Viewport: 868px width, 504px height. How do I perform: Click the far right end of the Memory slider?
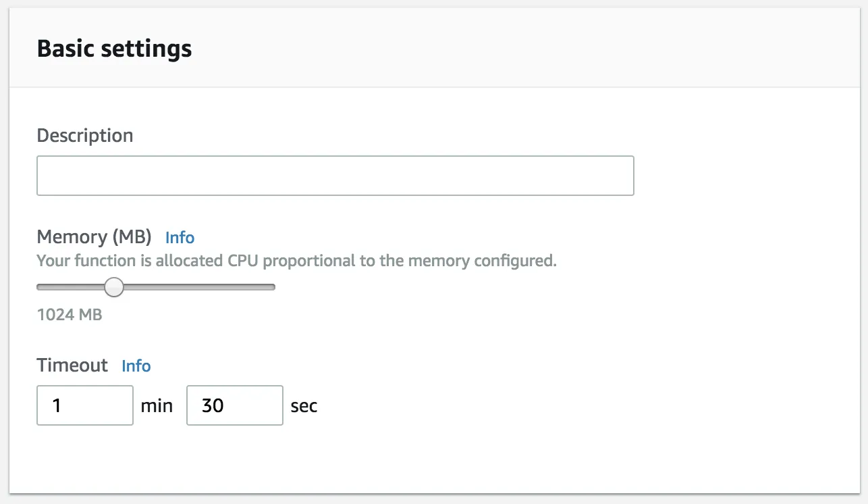click(273, 287)
